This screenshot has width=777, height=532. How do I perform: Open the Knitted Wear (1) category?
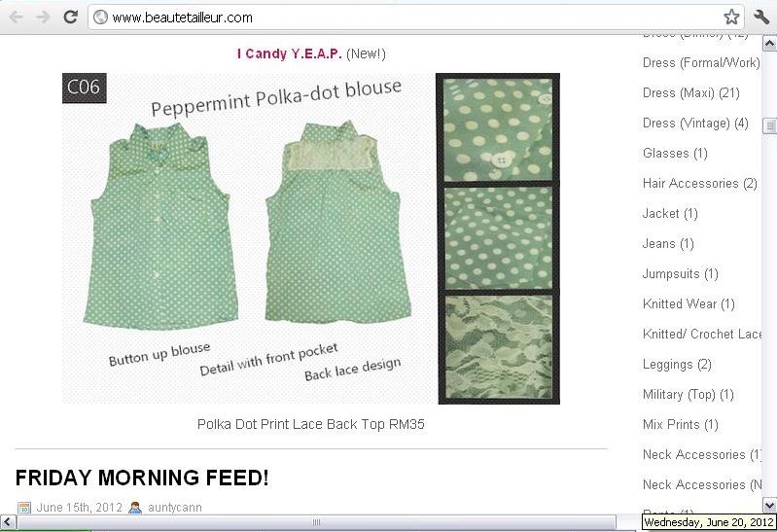coord(689,303)
